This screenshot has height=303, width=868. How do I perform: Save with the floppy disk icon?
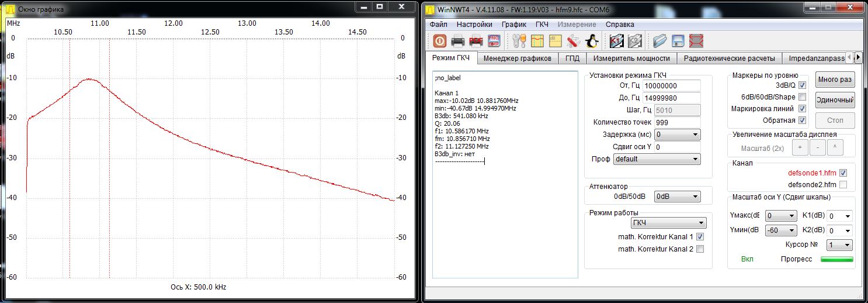tap(678, 41)
